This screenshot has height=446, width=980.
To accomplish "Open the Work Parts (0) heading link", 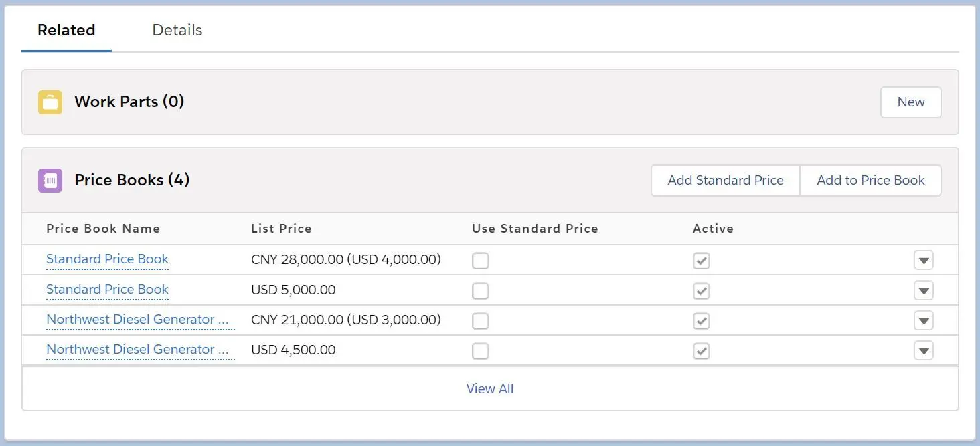I will [x=129, y=102].
